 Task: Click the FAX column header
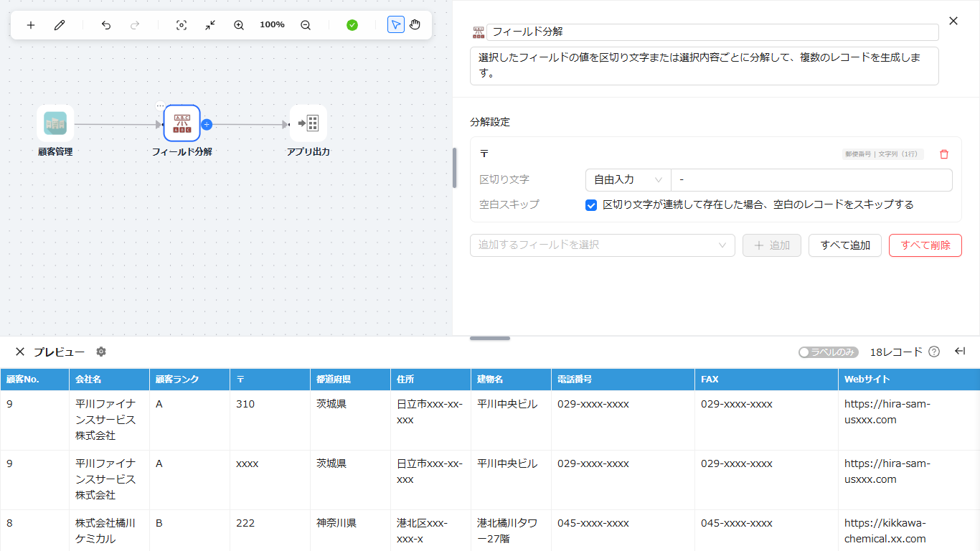tap(766, 380)
